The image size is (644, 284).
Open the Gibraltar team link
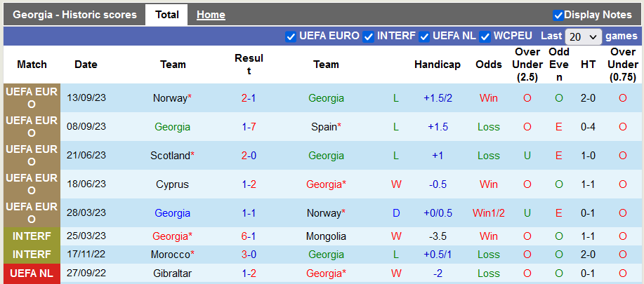[x=173, y=273]
